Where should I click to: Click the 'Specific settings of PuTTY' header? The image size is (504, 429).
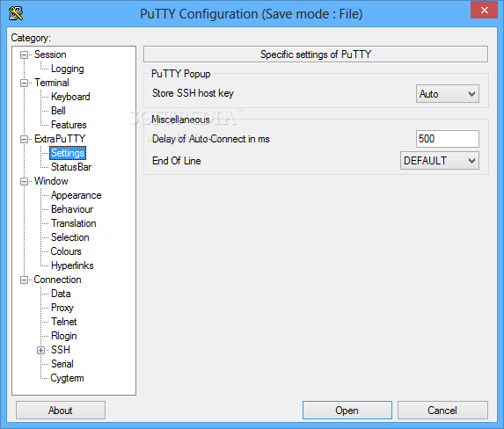click(316, 55)
